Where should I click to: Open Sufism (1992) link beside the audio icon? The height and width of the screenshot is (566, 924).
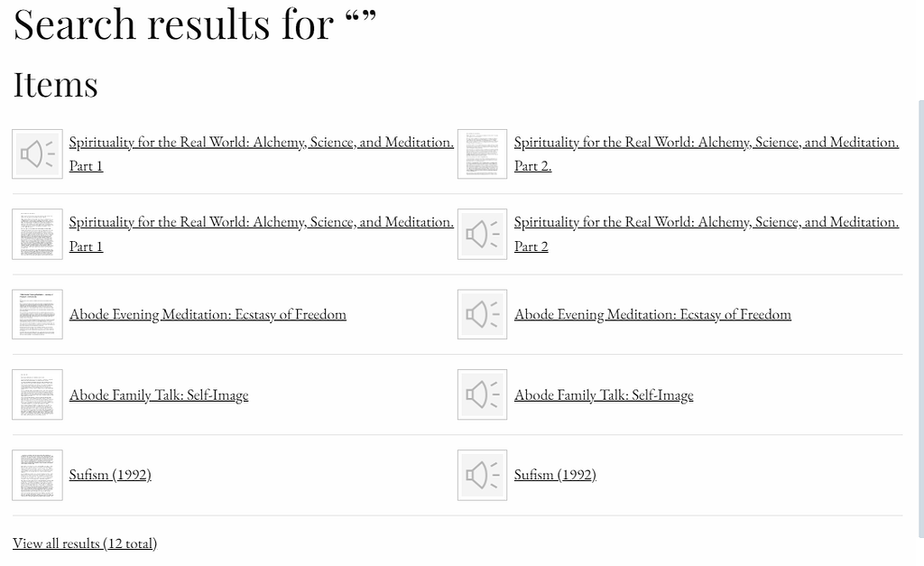tap(555, 475)
